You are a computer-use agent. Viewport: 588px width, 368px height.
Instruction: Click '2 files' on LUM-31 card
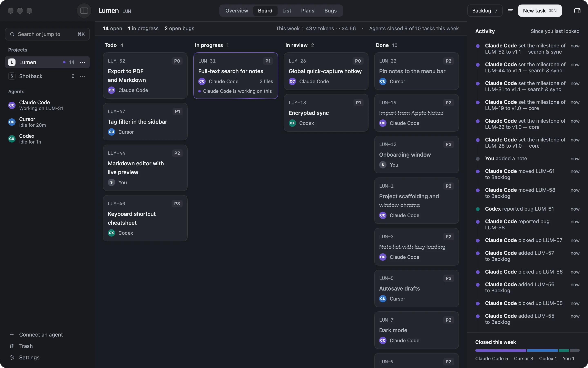pos(266,82)
